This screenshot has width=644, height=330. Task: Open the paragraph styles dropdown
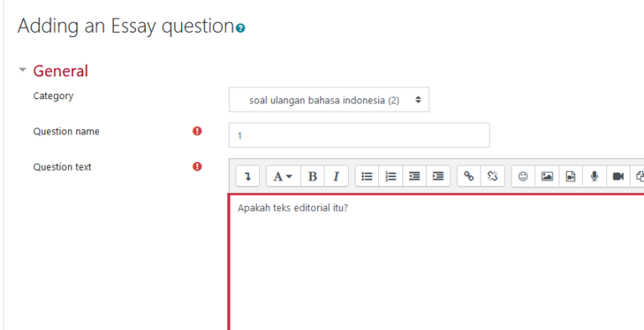[283, 176]
